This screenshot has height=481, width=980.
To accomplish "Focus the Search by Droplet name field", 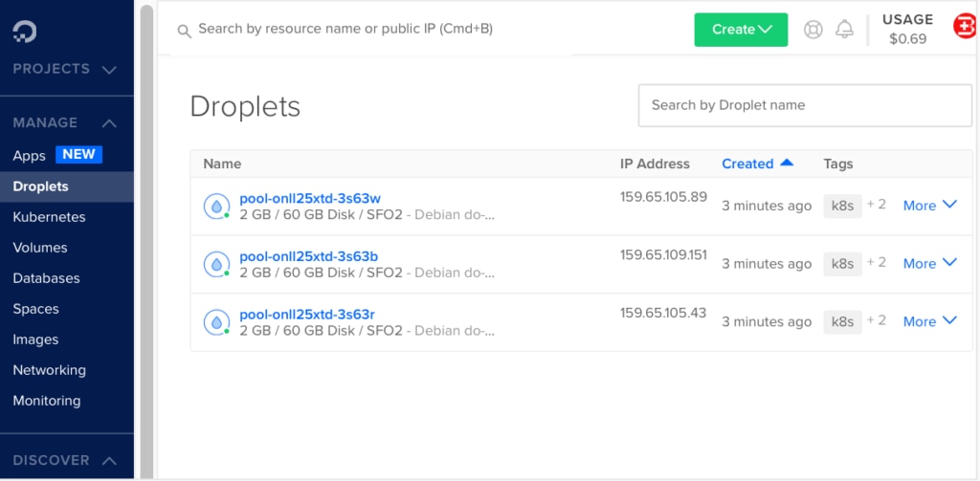I will 805,105.
